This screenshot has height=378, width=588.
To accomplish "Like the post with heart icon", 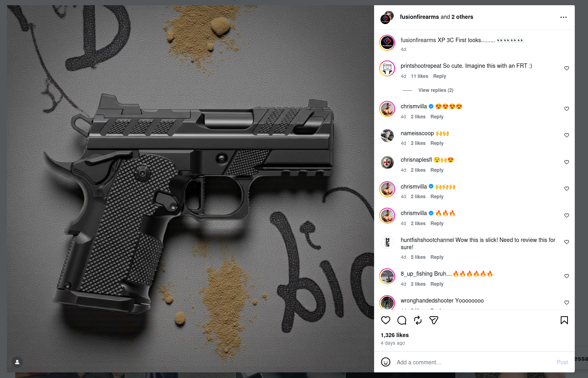I will 385,320.
